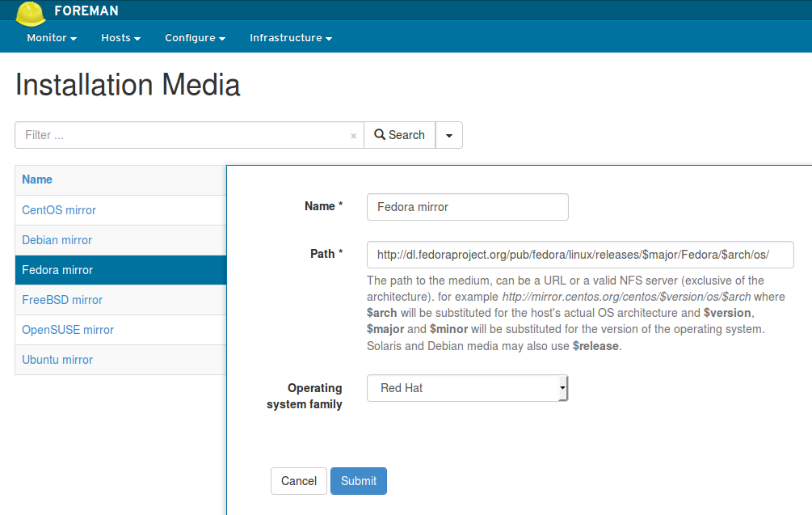Click the Foreman hard hat logo

tap(31, 14)
